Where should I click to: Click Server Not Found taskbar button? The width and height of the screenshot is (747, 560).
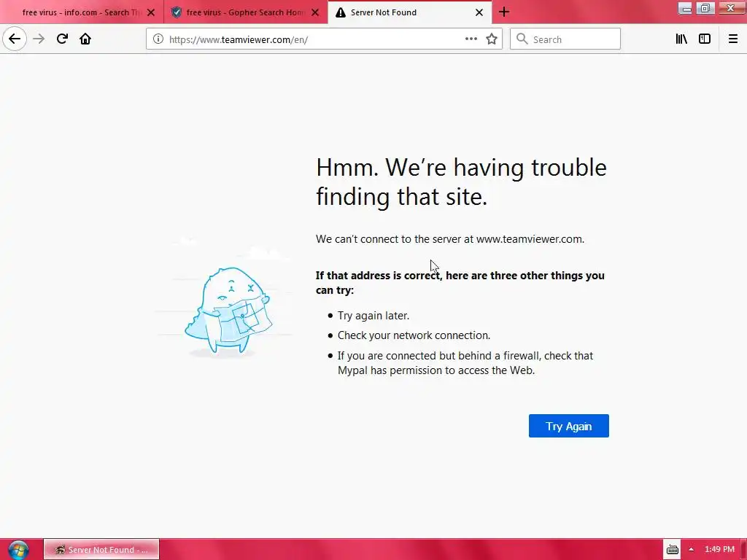(101, 550)
